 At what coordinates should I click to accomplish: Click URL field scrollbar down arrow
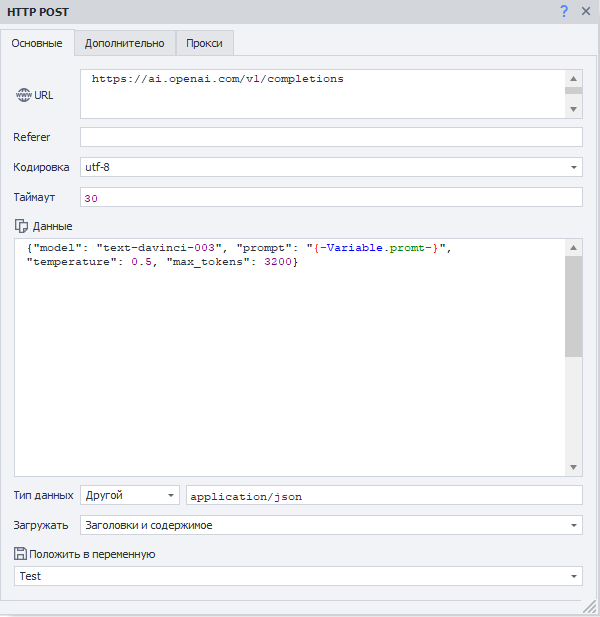574,109
